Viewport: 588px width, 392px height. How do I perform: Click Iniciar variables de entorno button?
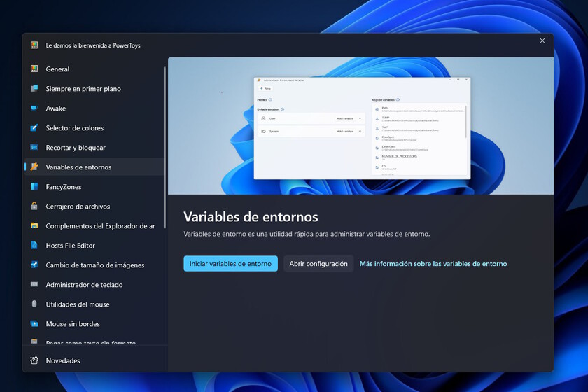(230, 264)
